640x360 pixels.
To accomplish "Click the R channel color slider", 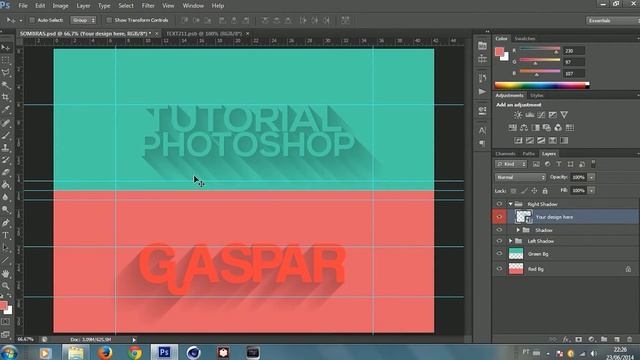I will click(x=540, y=50).
